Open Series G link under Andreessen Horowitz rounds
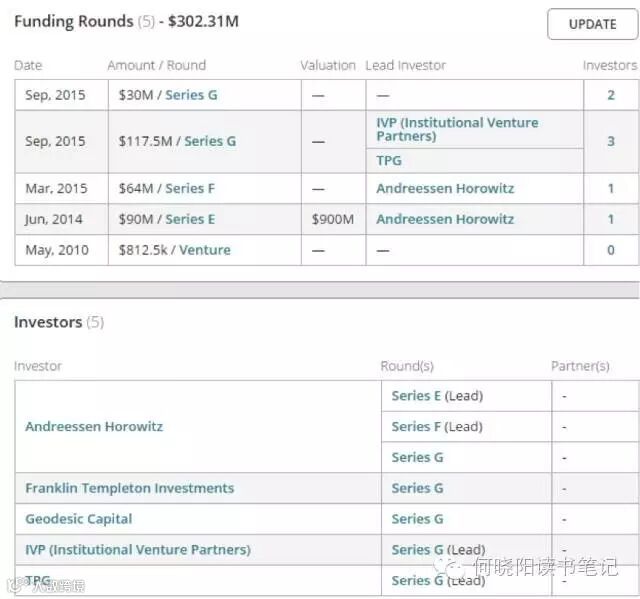The width and height of the screenshot is (640, 599). [417, 457]
